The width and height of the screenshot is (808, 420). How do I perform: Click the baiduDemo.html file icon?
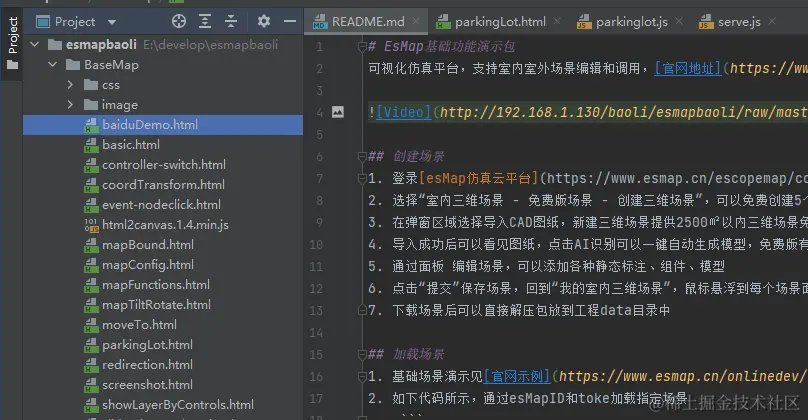point(91,125)
